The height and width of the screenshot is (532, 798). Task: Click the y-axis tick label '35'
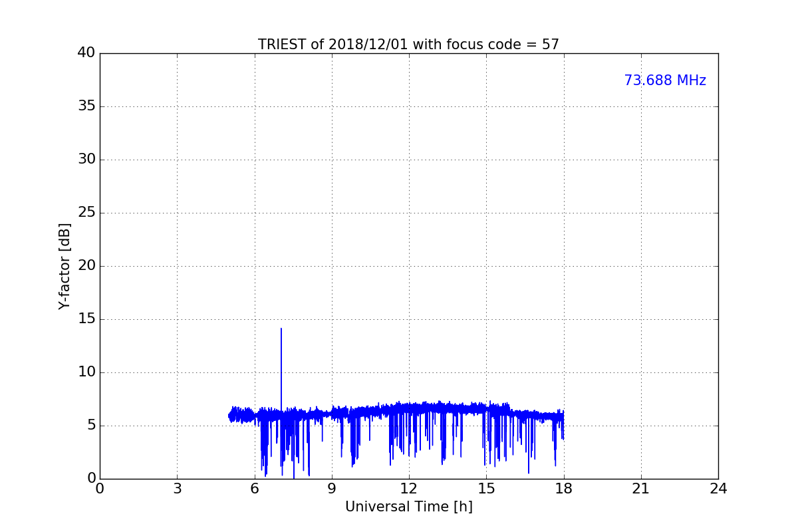tap(86, 106)
